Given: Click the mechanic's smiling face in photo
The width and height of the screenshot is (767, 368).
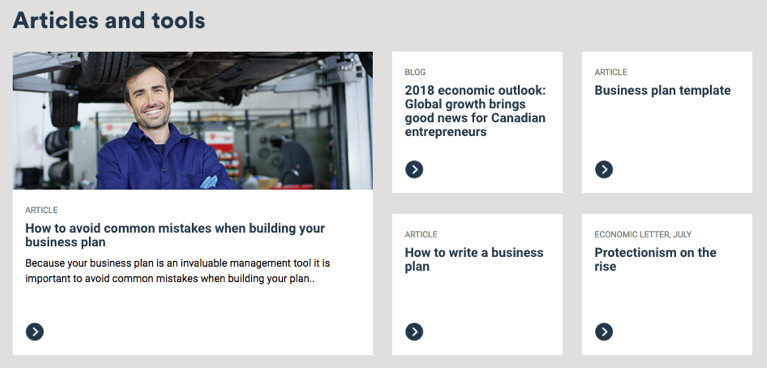Looking at the screenshot, I should (150, 102).
